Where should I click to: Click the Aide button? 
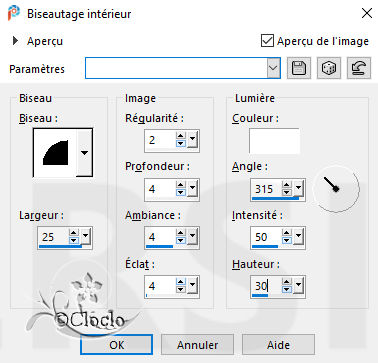pyautogui.click(x=278, y=345)
